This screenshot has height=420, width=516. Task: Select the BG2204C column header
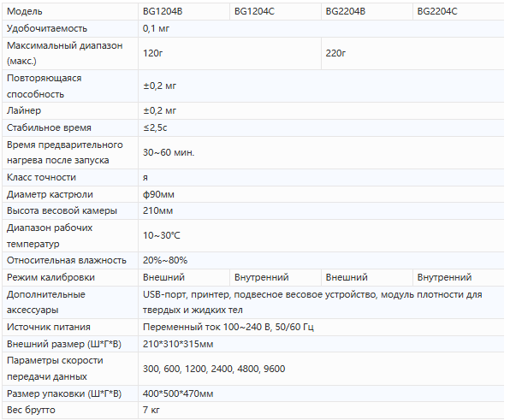(437, 12)
